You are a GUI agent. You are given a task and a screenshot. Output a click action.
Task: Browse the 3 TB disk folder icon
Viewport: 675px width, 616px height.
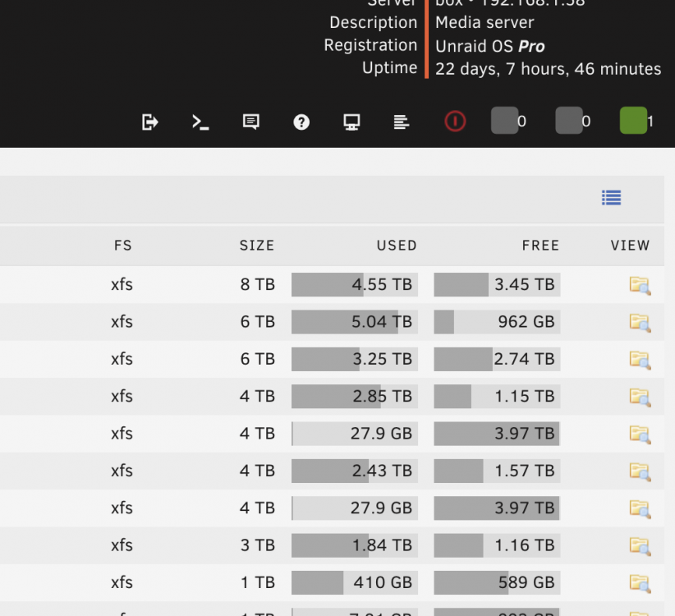coord(640,546)
